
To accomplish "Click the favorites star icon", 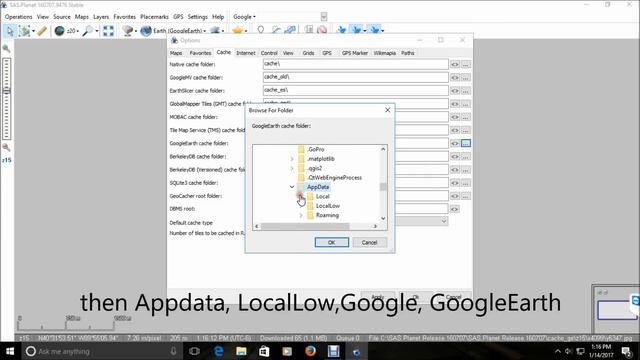I will point(237,31).
